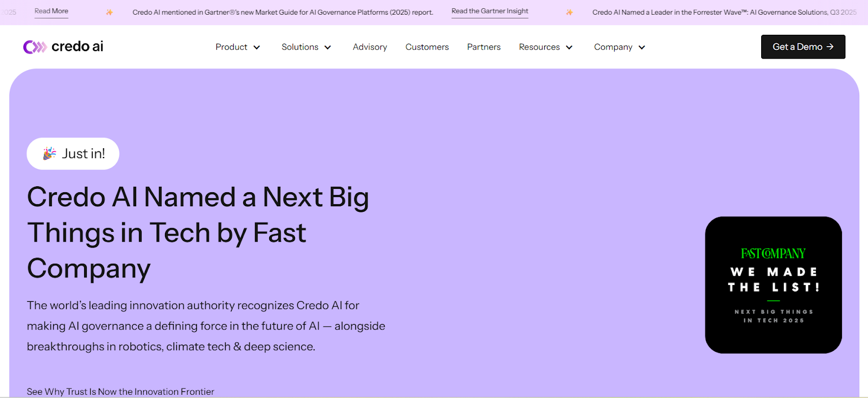The image size is (868, 398).
Task: Open the Advisory page
Action: [370, 47]
